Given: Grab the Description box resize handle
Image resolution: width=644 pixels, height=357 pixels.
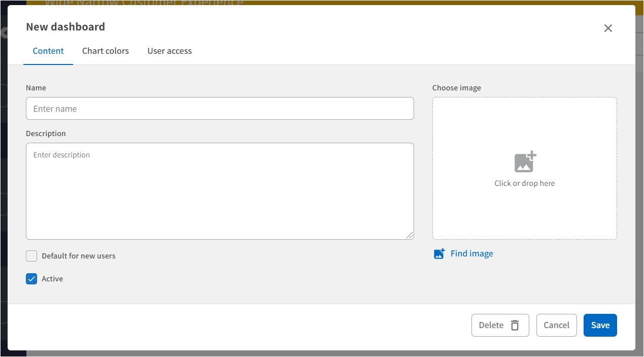Looking at the screenshot, I should (x=410, y=235).
